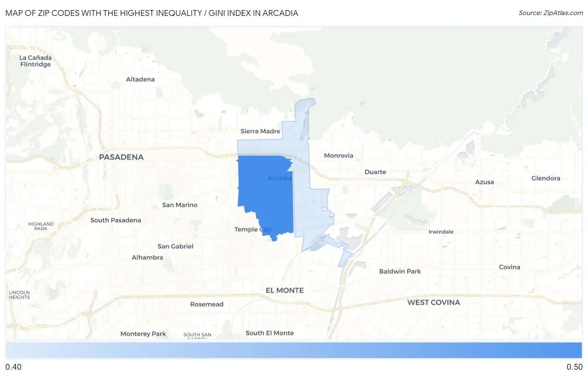588x376 pixels.
Task: Click the Altadena map label
Action: pyautogui.click(x=141, y=79)
